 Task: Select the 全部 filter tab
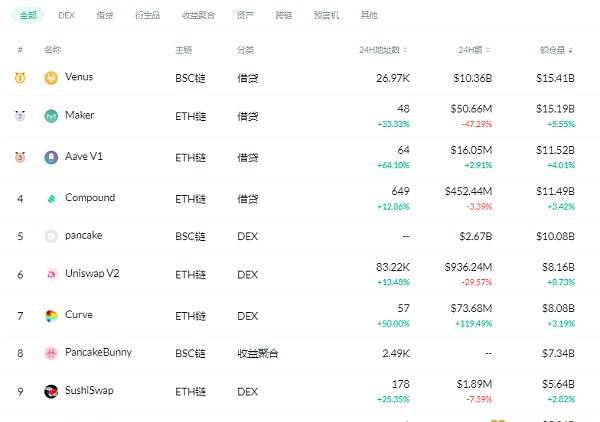[x=28, y=15]
